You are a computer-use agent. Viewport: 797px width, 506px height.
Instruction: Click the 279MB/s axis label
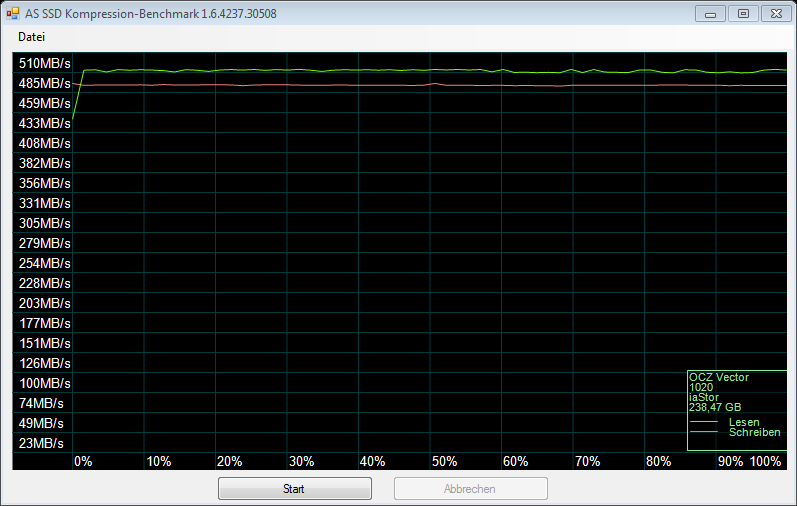[x=45, y=244]
